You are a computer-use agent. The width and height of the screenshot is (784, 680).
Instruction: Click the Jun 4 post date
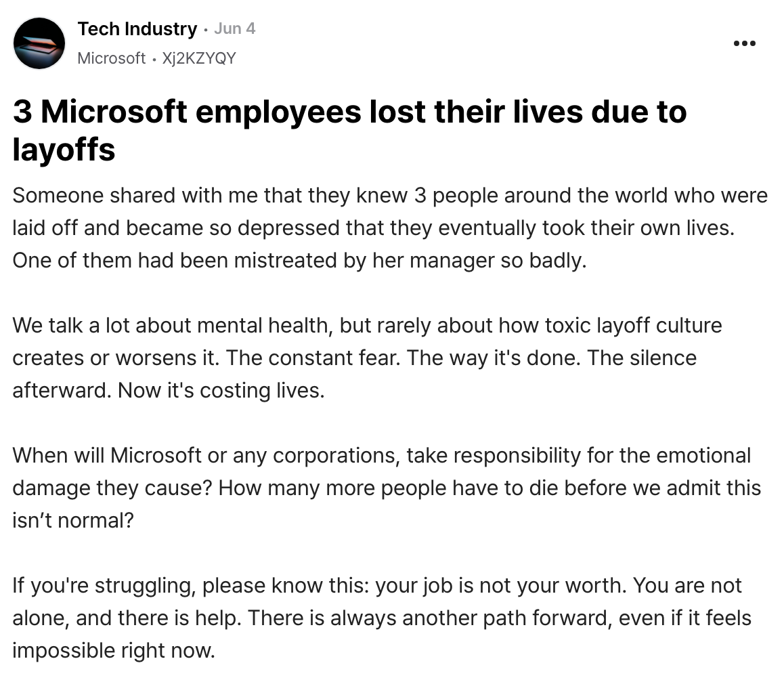pyautogui.click(x=234, y=29)
